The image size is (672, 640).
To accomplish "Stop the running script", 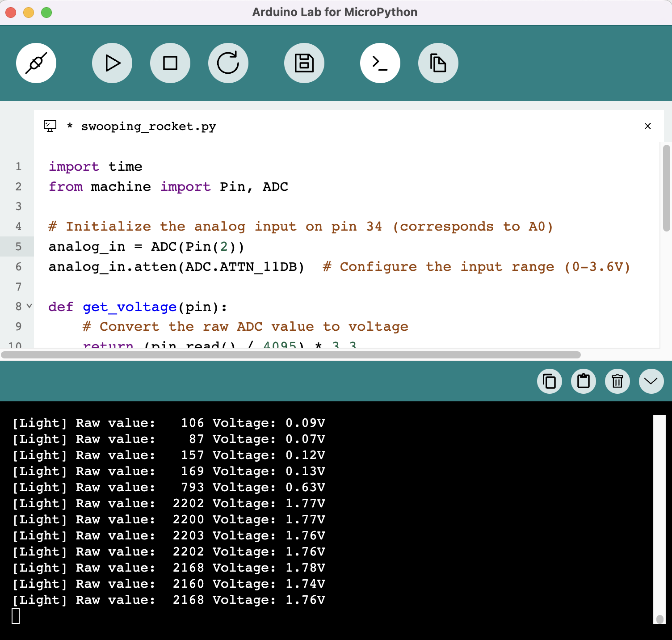I will point(170,63).
